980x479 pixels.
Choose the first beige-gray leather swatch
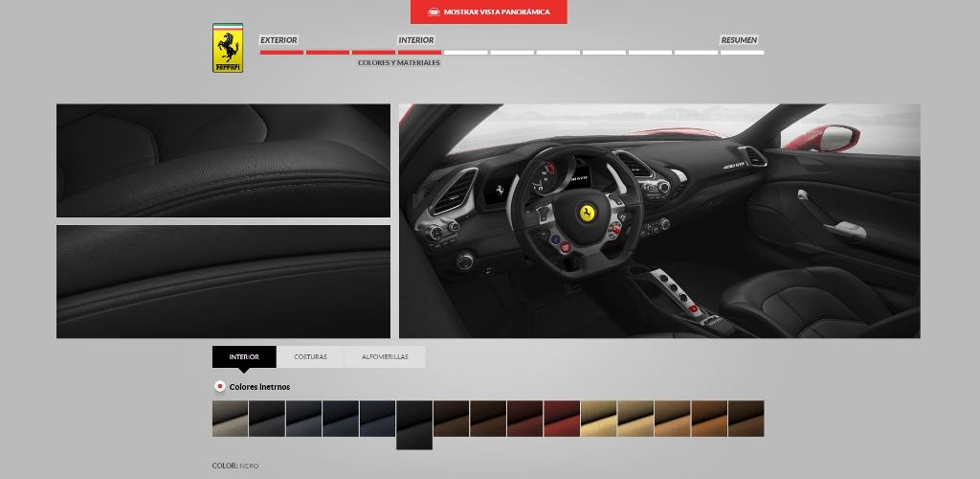230,419
